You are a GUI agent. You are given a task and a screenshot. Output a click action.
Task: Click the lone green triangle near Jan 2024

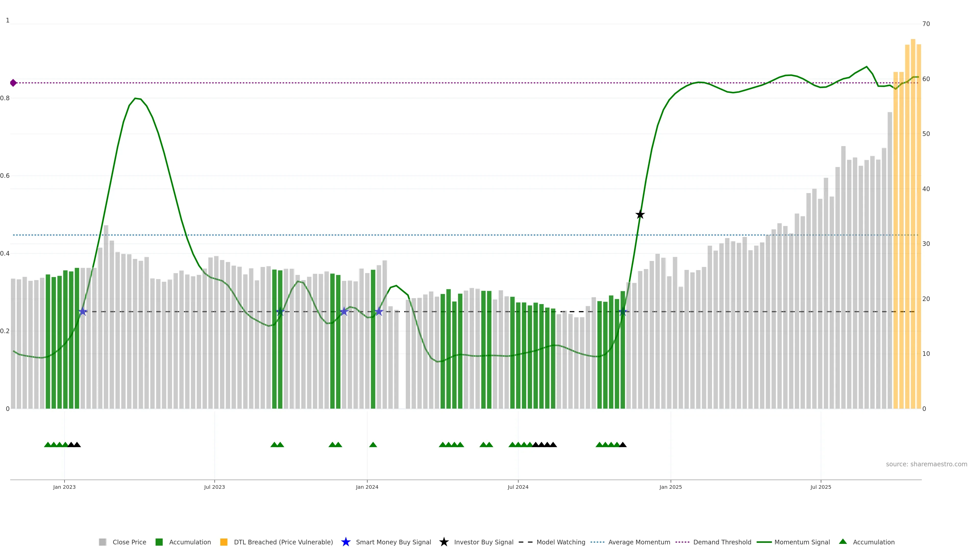click(373, 445)
